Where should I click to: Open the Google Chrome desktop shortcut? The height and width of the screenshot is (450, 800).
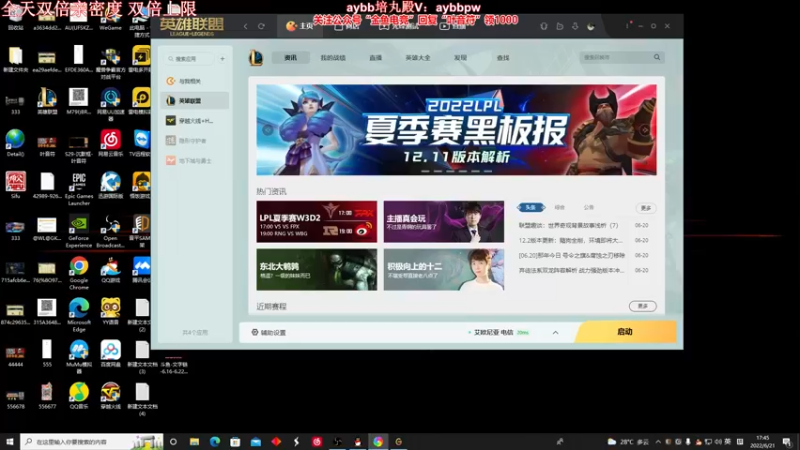pyautogui.click(x=79, y=274)
